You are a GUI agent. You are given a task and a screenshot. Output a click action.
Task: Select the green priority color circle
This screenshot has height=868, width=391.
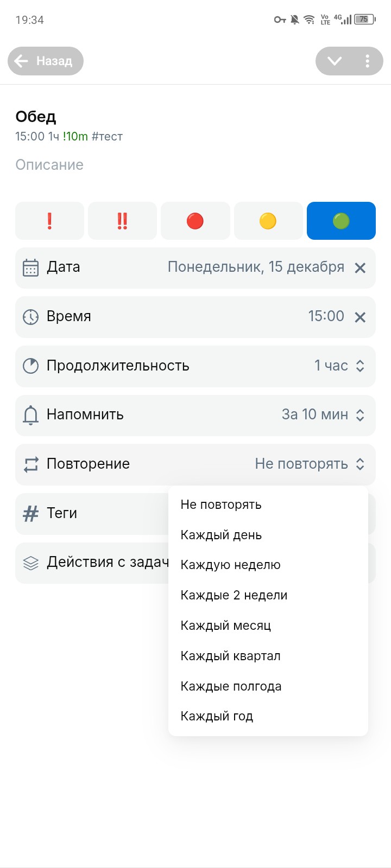pos(340,220)
